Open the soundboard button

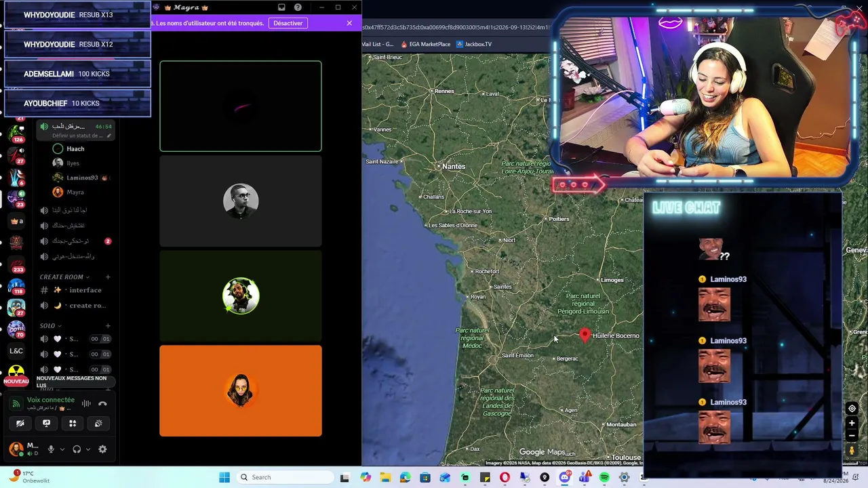point(98,424)
